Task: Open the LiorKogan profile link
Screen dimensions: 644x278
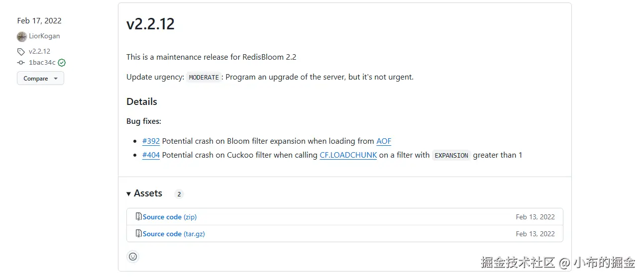Action: tap(44, 36)
